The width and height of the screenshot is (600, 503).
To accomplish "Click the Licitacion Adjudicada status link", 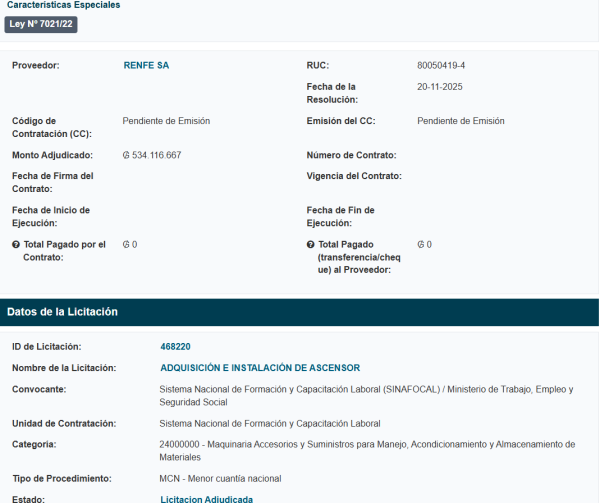I will coord(206,498).
